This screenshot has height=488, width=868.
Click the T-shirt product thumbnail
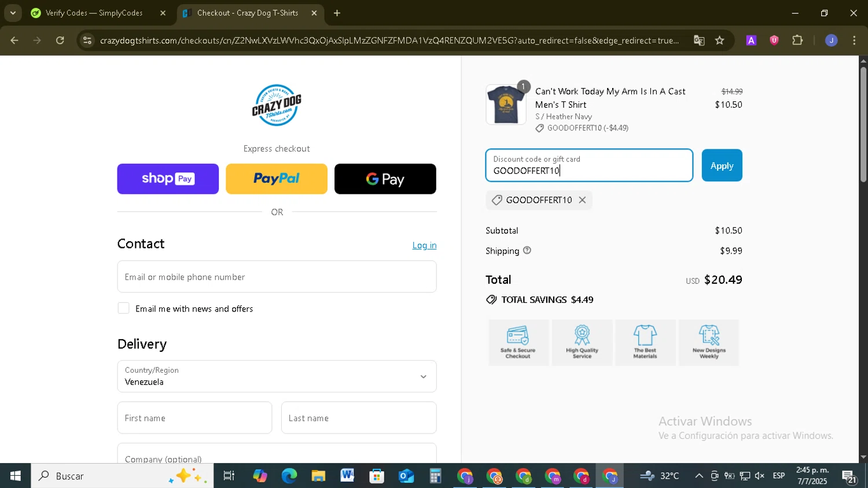(x=506, y=105)
